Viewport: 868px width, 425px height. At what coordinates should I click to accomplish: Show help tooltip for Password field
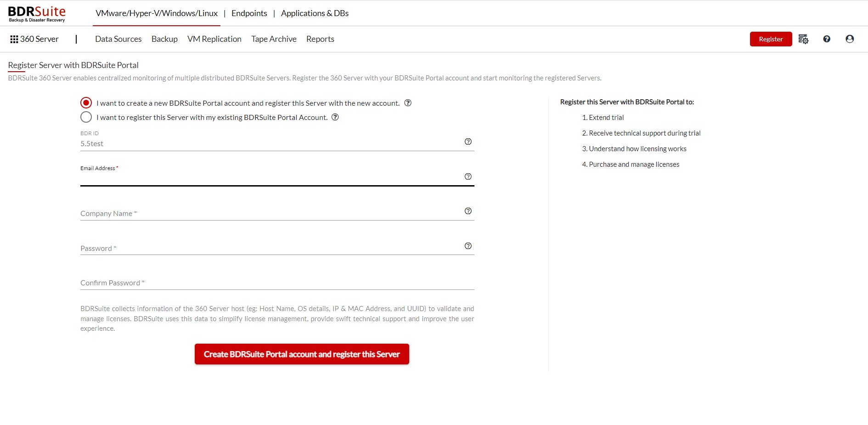pyautogui.click(x=468, y=246)
